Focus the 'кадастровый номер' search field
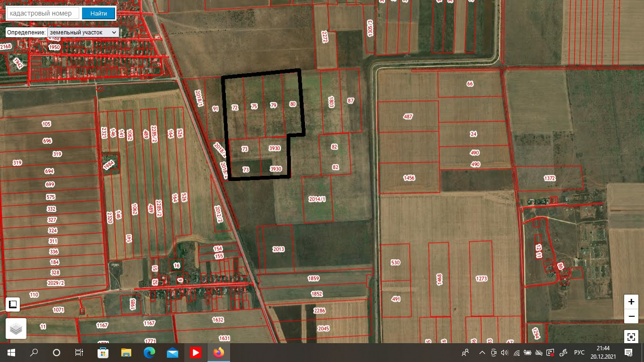This screenshot has height=362, width=644. pos(43,13)
